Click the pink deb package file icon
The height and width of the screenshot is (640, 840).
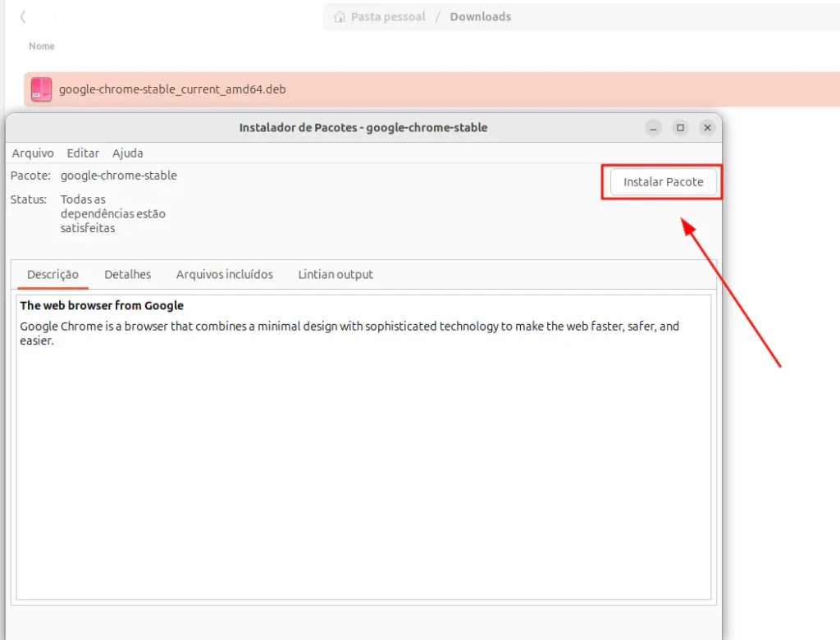pos(41,89)
